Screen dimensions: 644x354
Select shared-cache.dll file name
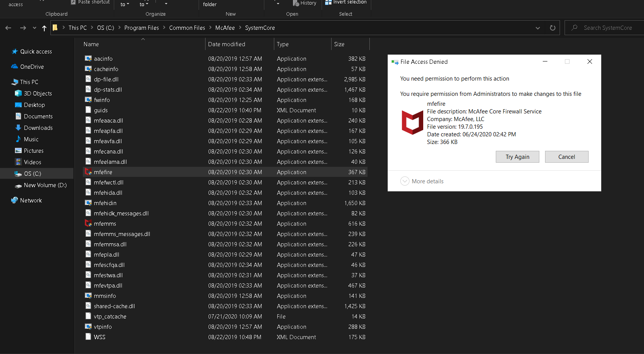tap(114, 306)
